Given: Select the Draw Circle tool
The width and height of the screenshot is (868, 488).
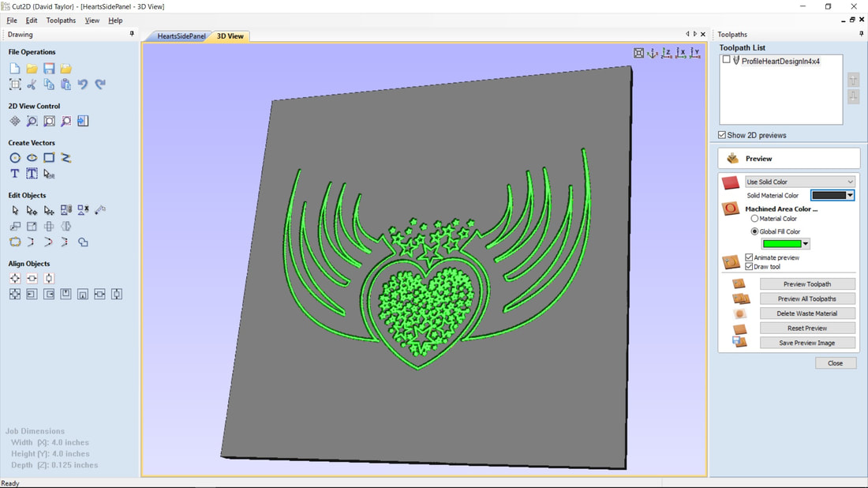Looking at the screenshot, I should tap(15, 158).
